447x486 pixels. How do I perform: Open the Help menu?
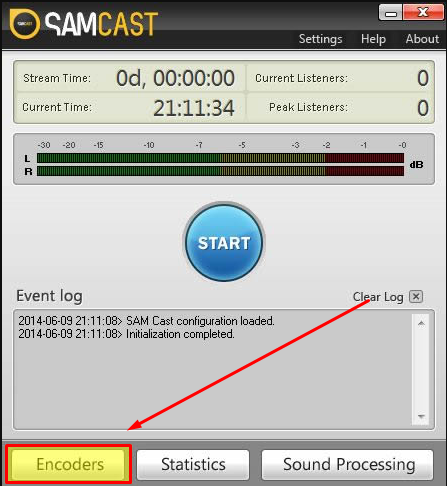(x=373, y=39)
